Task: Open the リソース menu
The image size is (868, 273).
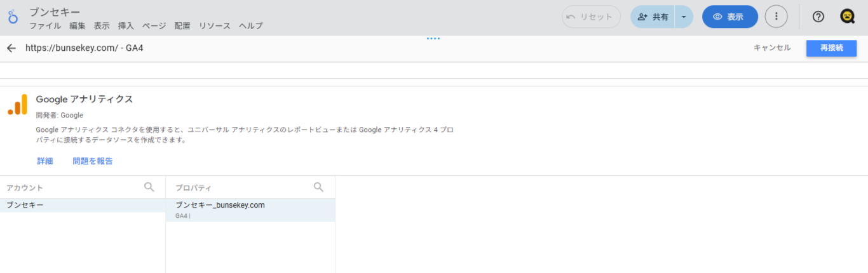Action: point(215,26)
